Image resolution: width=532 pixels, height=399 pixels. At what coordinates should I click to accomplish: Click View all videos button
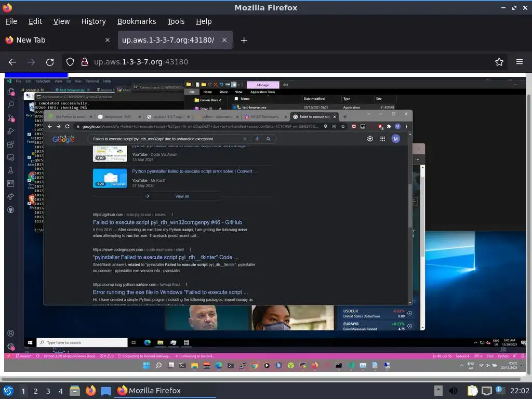182,196
